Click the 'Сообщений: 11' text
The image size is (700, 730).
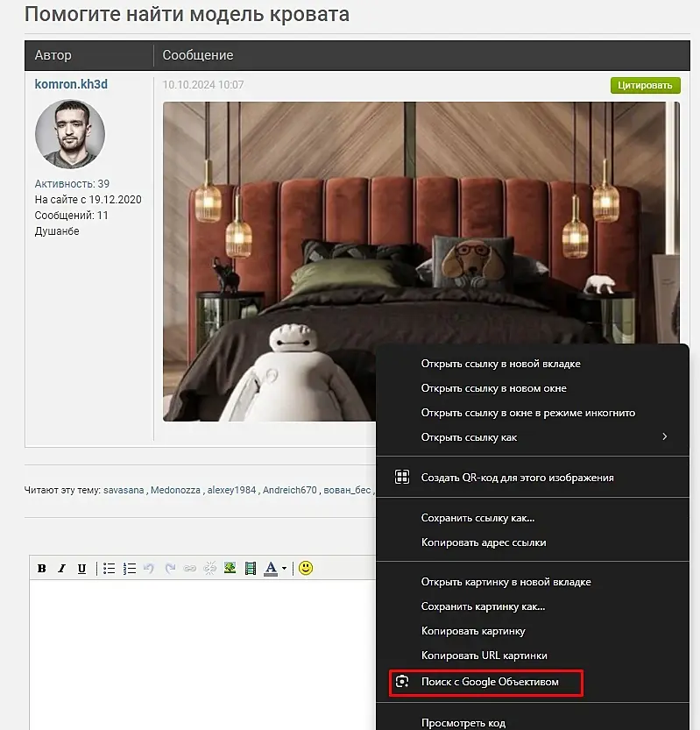point(71,216)
